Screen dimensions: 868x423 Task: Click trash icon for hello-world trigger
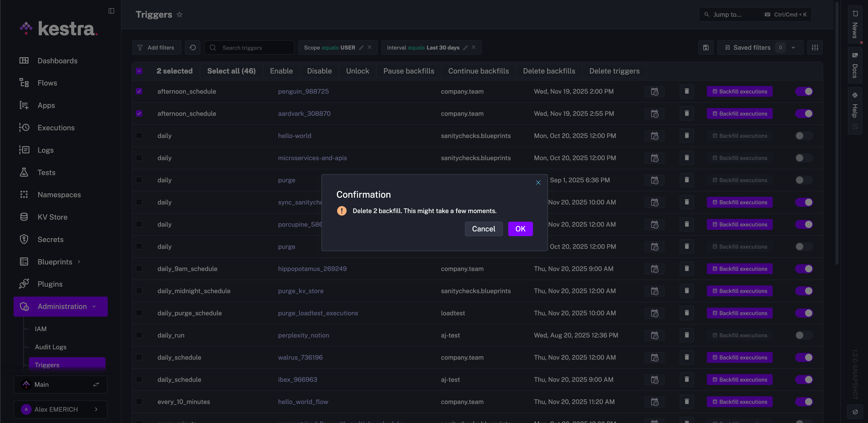click(686, 136)
